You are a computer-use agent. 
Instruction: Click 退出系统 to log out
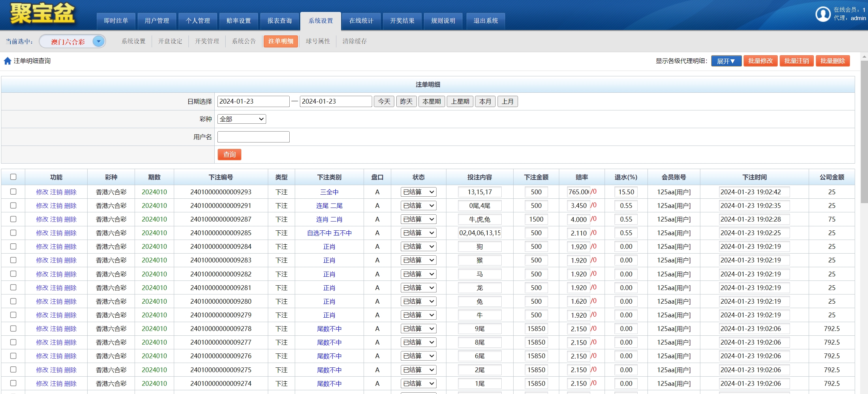(x=486, y=21)
